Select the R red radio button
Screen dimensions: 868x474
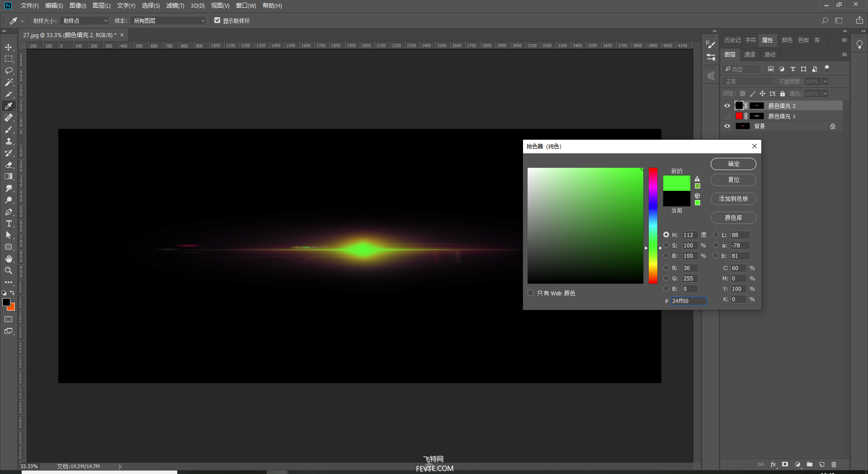click(666, 268)
